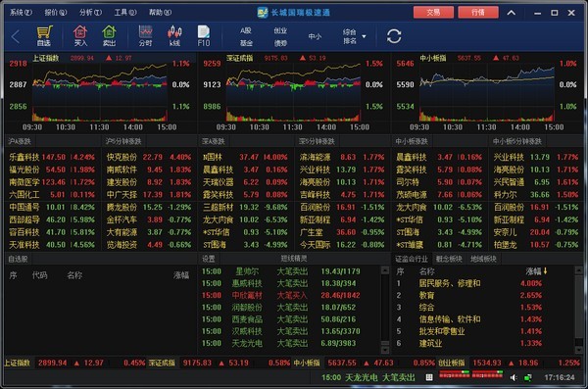Select stock 司尔特 row

pos(439,182)
